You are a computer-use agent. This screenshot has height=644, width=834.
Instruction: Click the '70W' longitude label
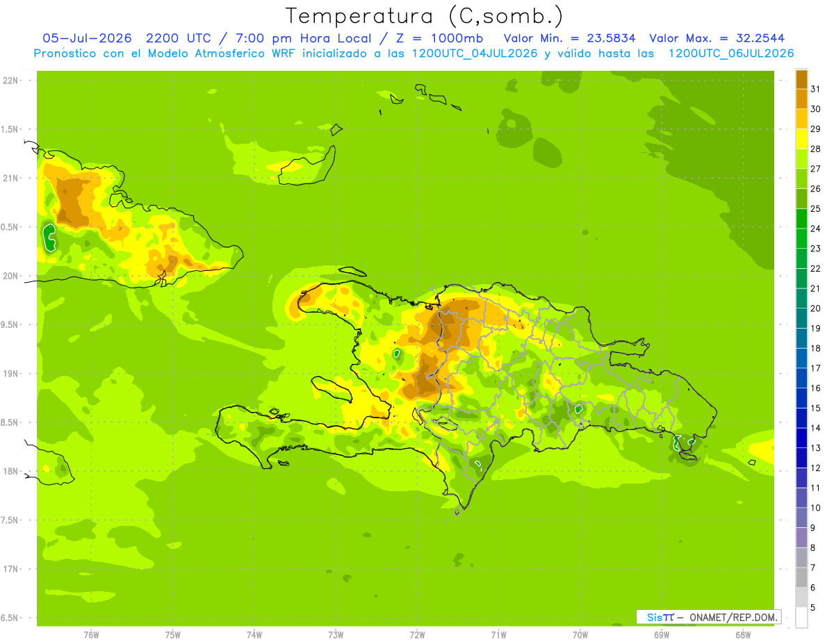(x=580, y=634)
